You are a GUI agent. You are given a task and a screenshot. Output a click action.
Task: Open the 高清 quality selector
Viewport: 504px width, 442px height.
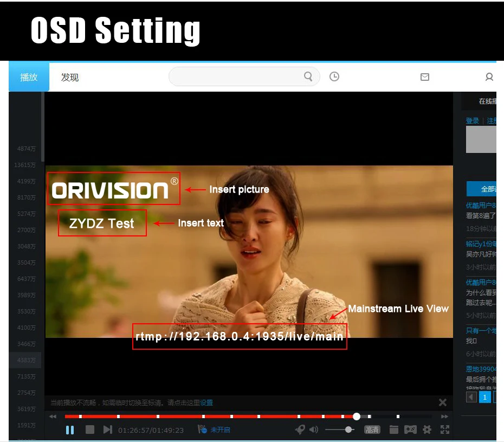pyautogui.click(x=372, y=430)
